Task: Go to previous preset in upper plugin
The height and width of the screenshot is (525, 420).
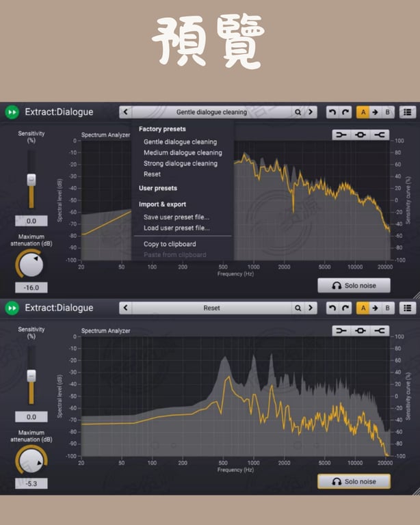Action: tap(126, 112)
